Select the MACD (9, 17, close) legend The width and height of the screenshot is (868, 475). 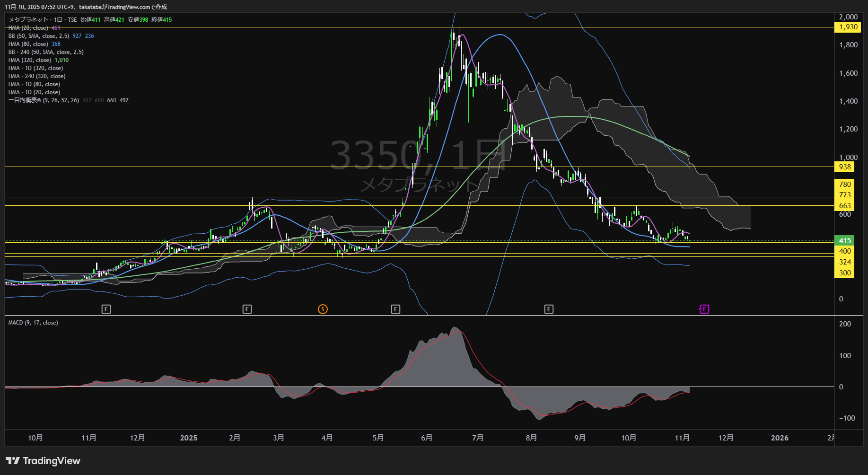33,323
